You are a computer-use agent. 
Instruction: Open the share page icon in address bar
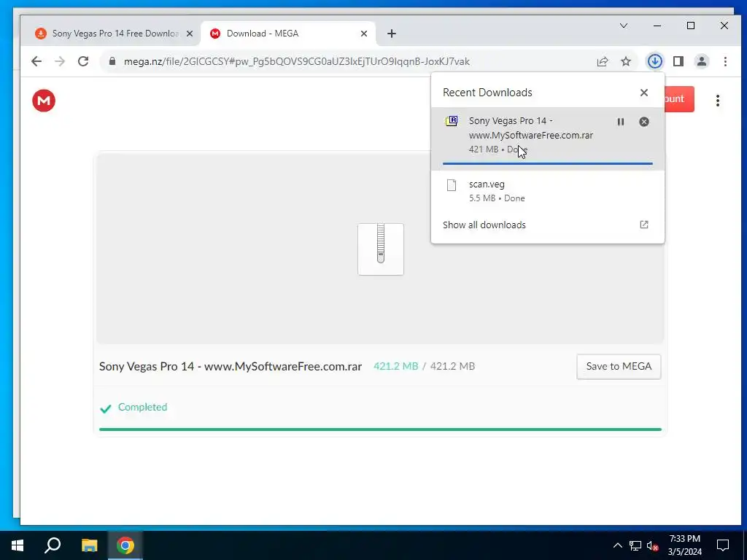(x=602, y=61)
